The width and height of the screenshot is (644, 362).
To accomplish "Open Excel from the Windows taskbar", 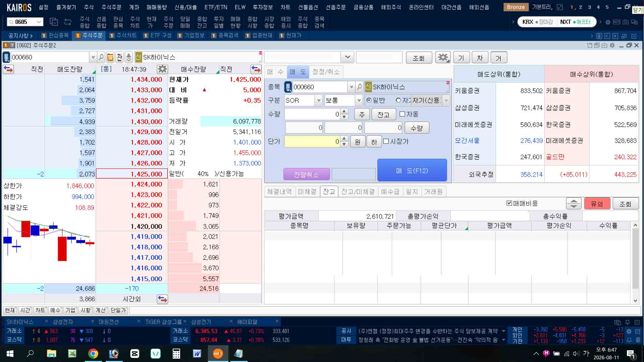I will [x=72, y=354].
